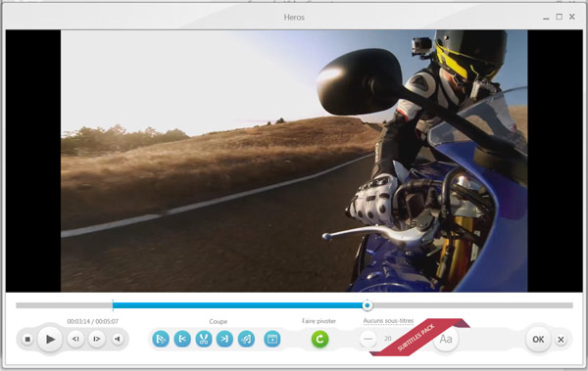The image size is (588, 371).
Task: Click the cut start marker on the timeline
Action: pyautogui.click(x=113, y=305)
